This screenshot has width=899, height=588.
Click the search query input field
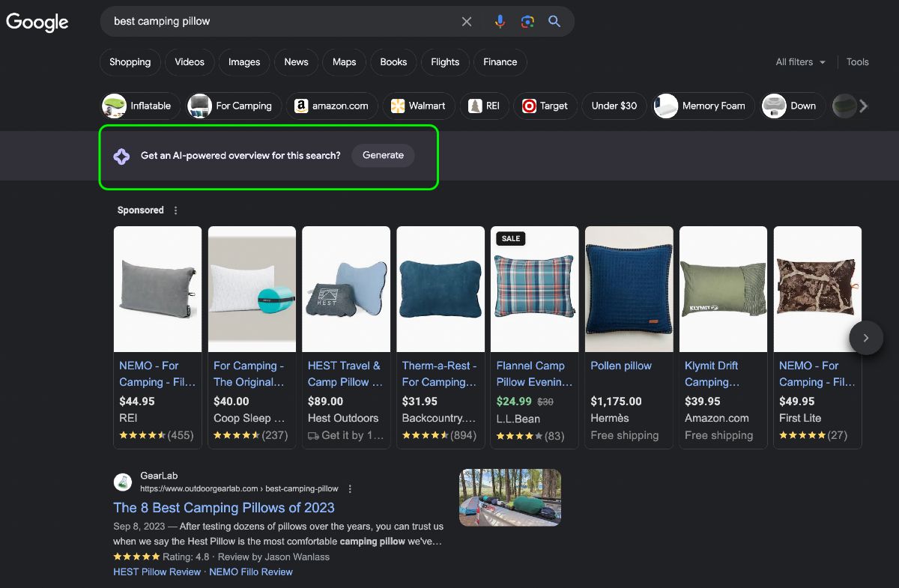point(281,22)
